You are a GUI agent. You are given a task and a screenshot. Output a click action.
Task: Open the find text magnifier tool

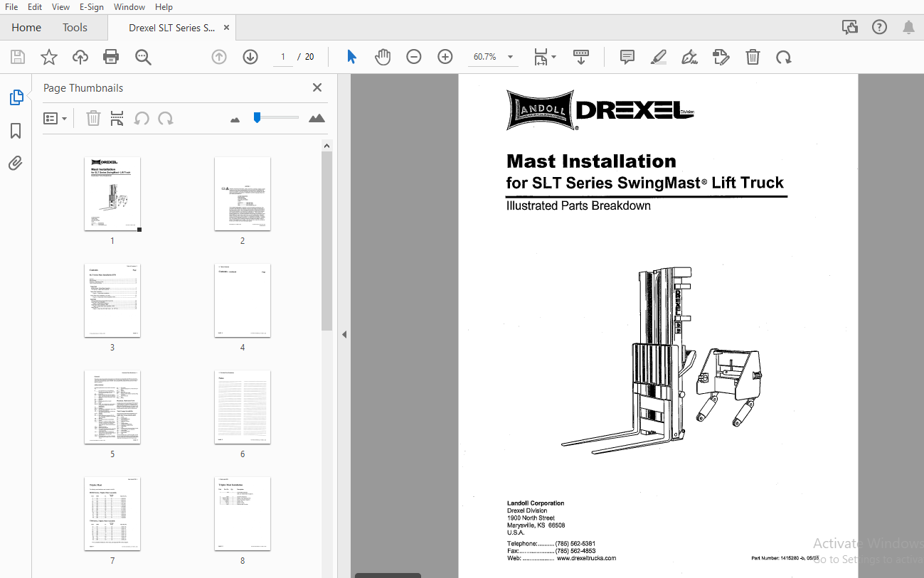point(143,57)
